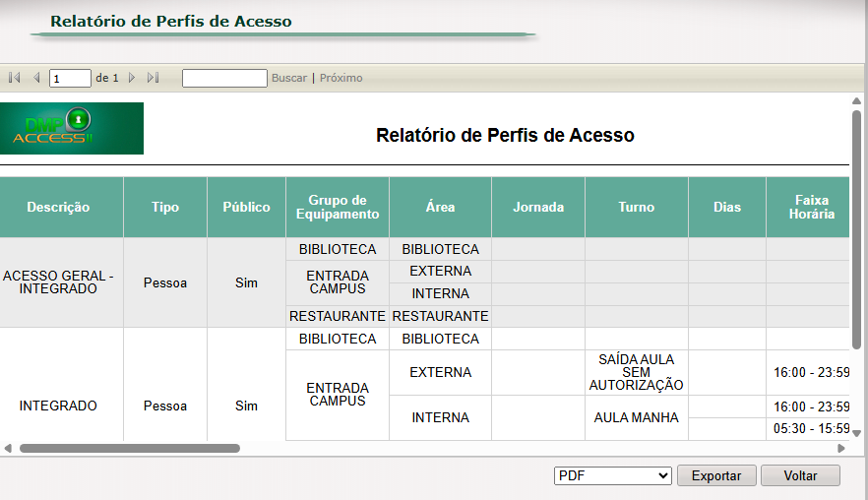This screenshot has height=500, width=868.
Task: Click the DMP Access II logo
Action: [x=72, y=128]
